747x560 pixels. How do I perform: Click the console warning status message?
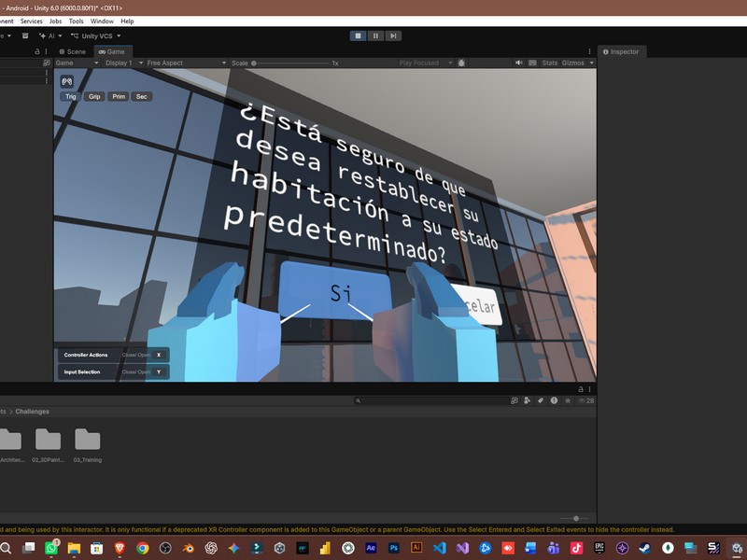(x=337, y=529)
